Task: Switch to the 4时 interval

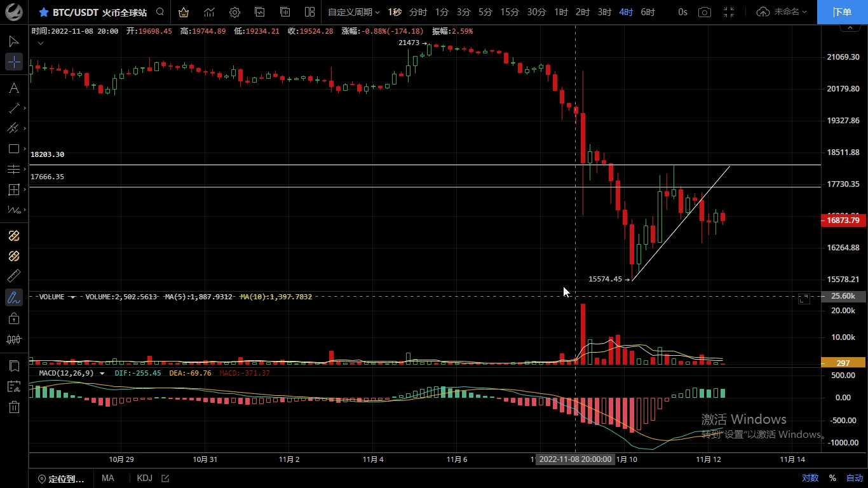Action: [x=626, y=12]
